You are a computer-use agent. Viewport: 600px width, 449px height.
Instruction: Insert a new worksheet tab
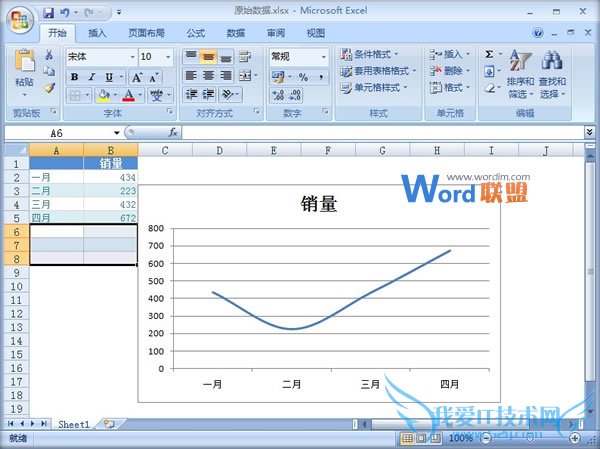[109, 424]
